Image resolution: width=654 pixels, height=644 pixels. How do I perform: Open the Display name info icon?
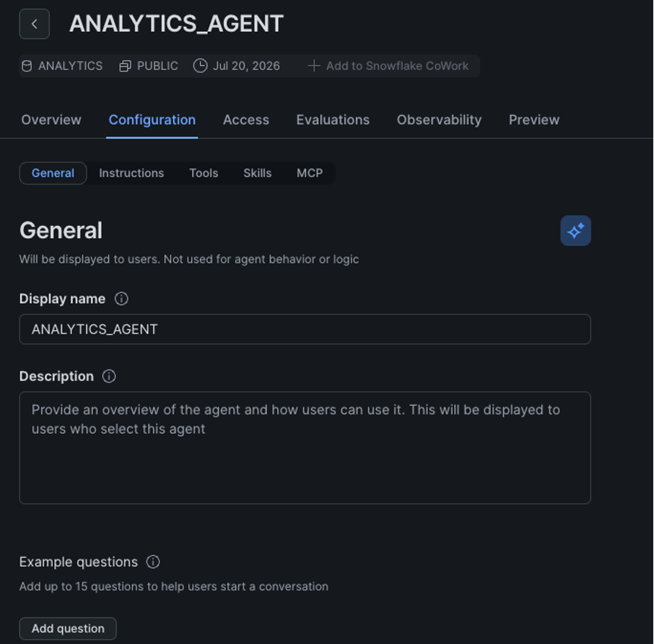click(x=121, y=299)
